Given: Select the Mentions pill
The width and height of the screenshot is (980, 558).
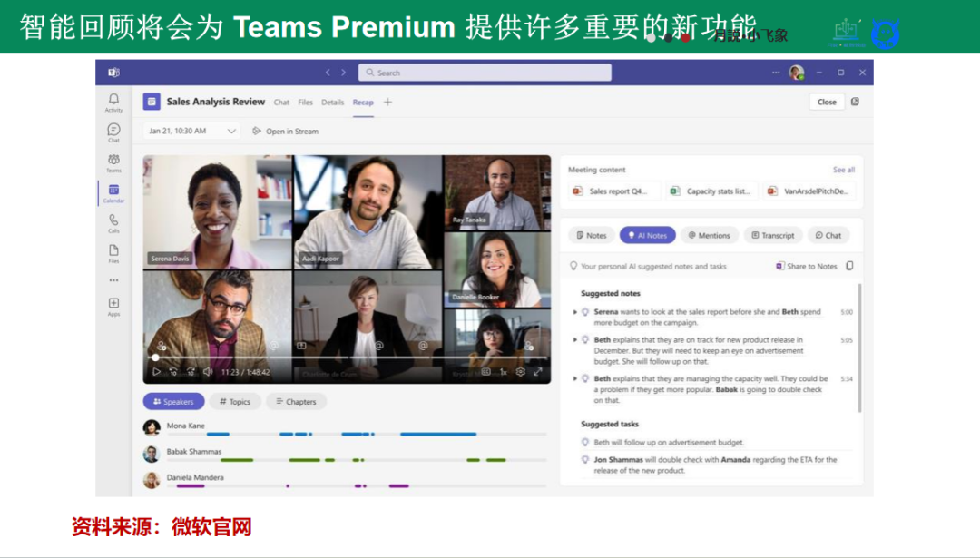Looking at the screenshot, I should [710, 236].
